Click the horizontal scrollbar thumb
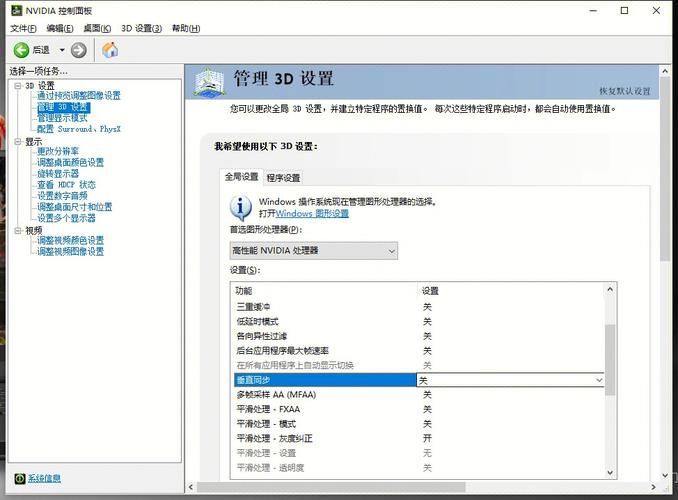Screen dimensions: 678x500 (331, 487)
